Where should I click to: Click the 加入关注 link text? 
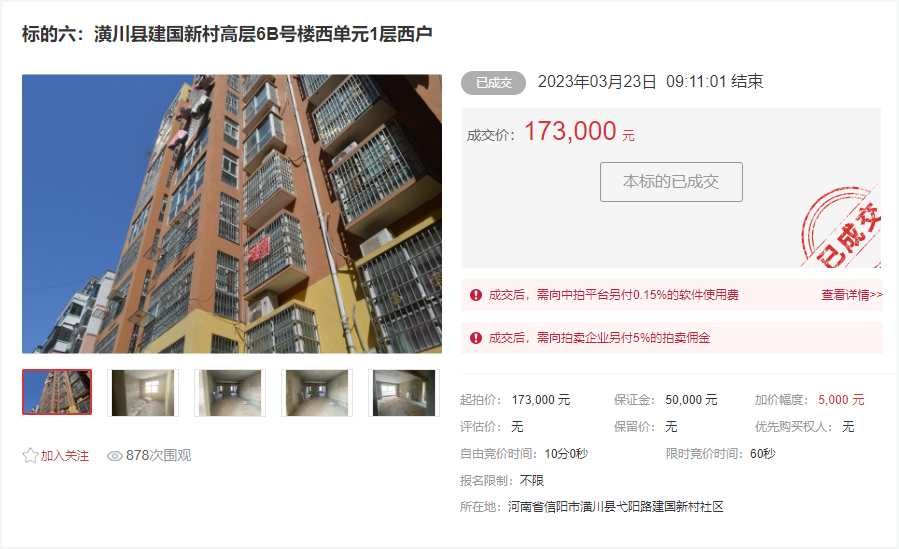pyautogui.click(x=65, y=456)
